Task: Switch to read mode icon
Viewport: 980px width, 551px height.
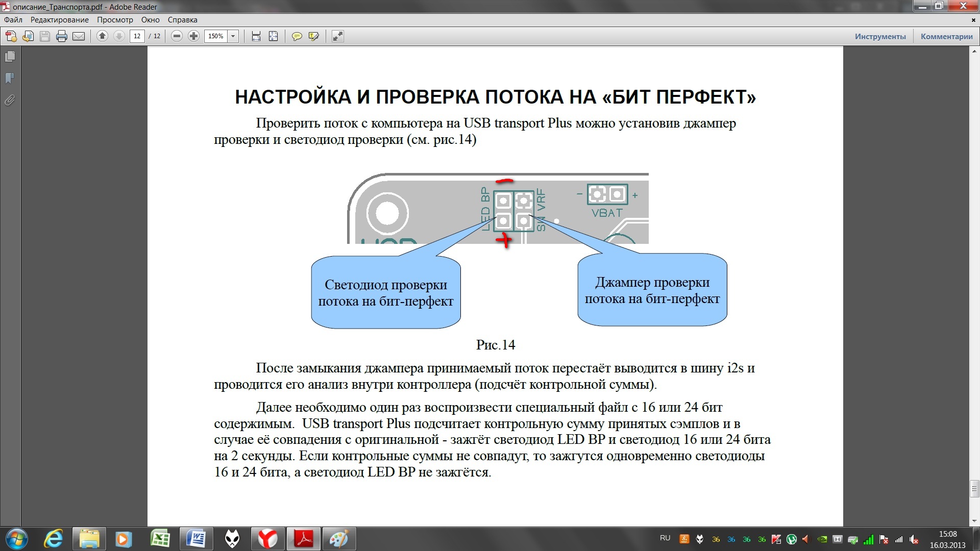Action: pos(337,36)
